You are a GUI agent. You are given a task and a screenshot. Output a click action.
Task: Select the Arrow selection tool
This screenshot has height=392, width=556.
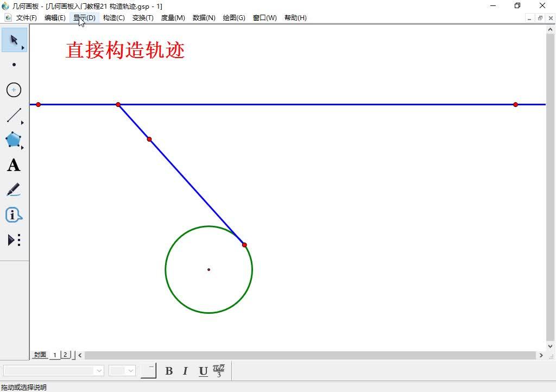(x=14, y=40)
